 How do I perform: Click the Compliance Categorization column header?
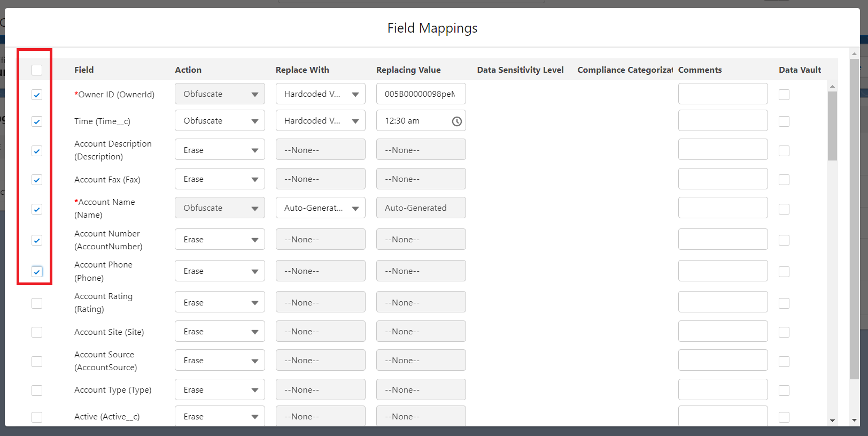[x=624, y=70]
